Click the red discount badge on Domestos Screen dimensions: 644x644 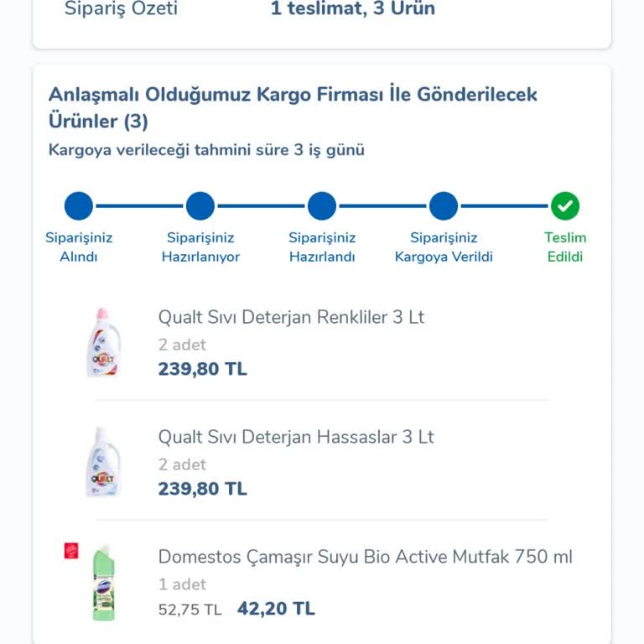71,551
